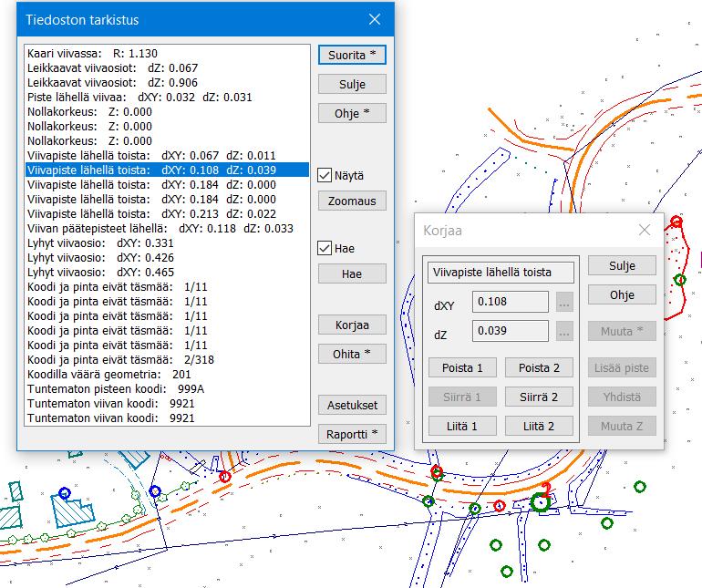Click the Raportti * button
Viewport: 702px width, 588px height.
tap(352, 434)
